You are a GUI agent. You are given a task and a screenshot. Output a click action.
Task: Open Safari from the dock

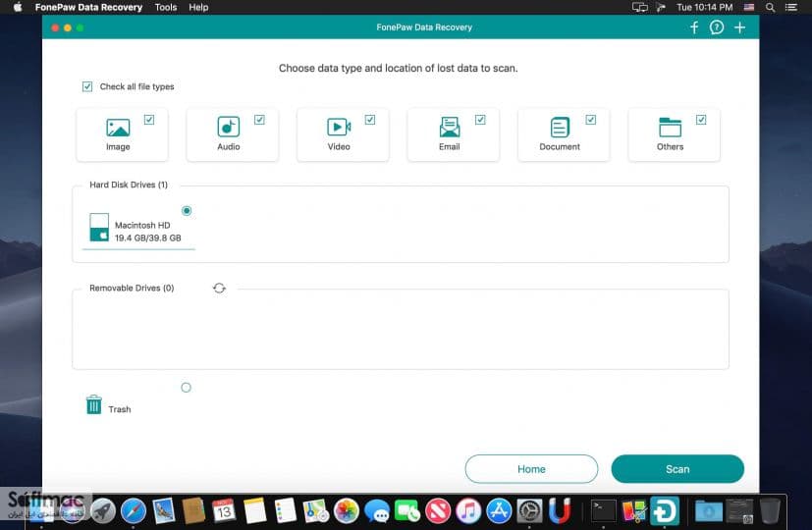pyautogui.click(x=134, y=510)
